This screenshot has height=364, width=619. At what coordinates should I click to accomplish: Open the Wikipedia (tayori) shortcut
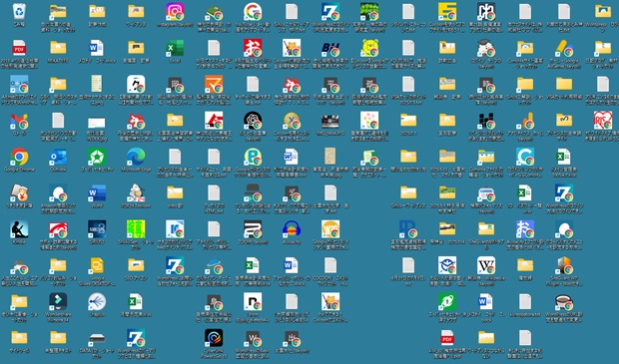click(486, 265)
